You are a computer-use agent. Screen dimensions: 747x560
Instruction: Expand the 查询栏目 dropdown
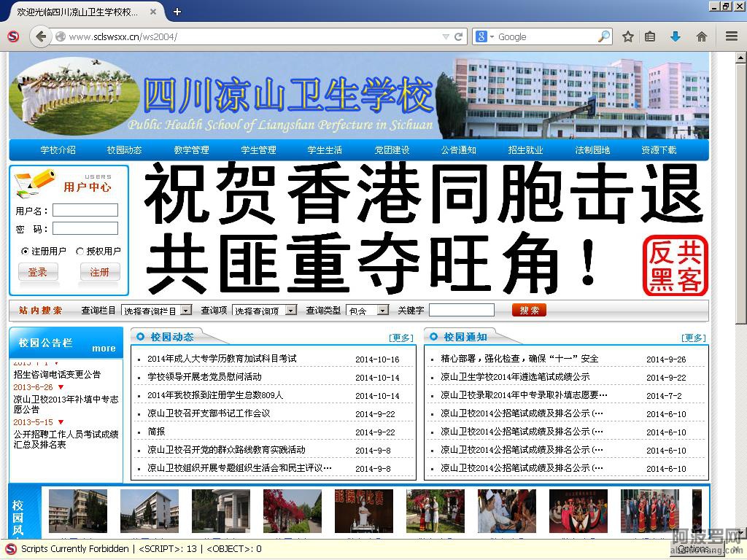point(186,311)
